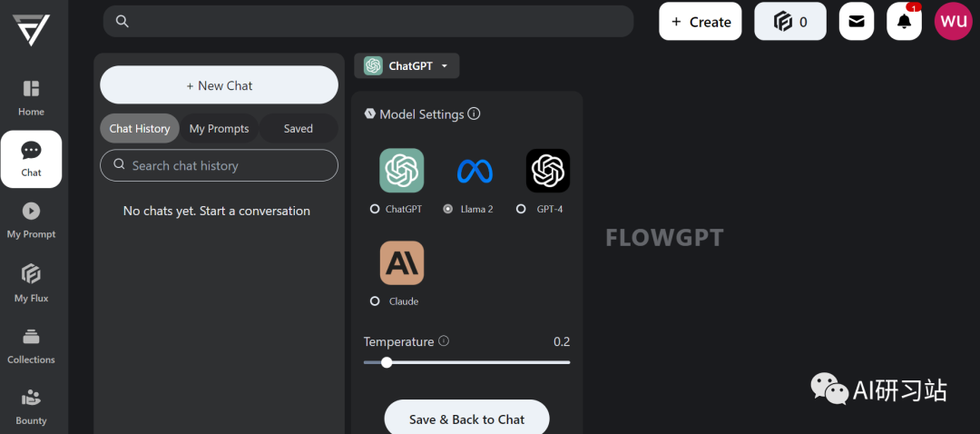
Task: Select the Claude radio button
Action: point(375,301)
